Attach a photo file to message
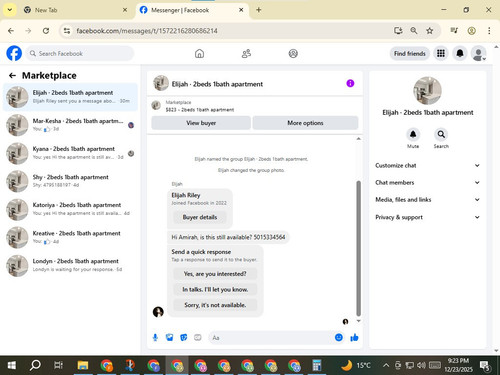Viewport: 500px width, 375px height. pos(170,338)
